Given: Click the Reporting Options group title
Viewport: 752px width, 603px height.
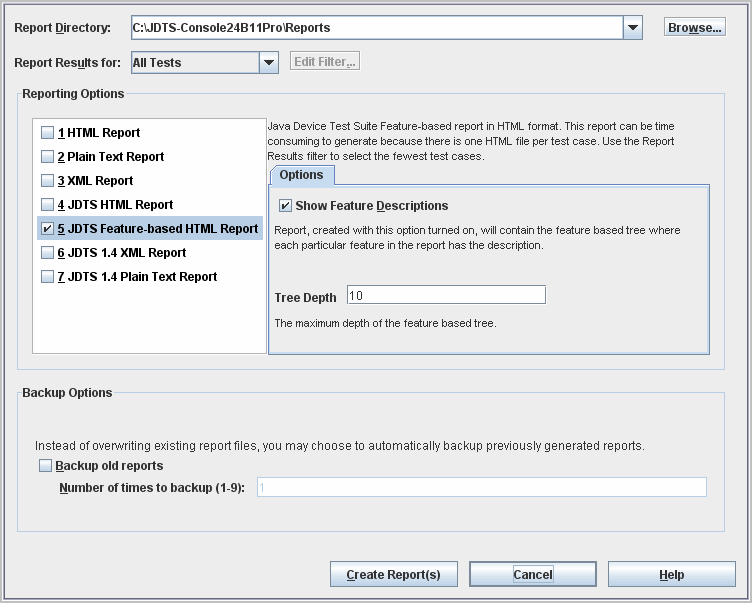Looking at the screenshot, I should pyautogui.click(x=73, y=94).
